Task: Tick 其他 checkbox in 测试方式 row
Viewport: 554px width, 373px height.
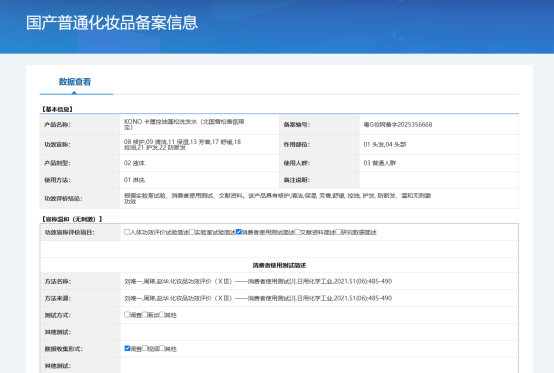Action: point(162,314)
